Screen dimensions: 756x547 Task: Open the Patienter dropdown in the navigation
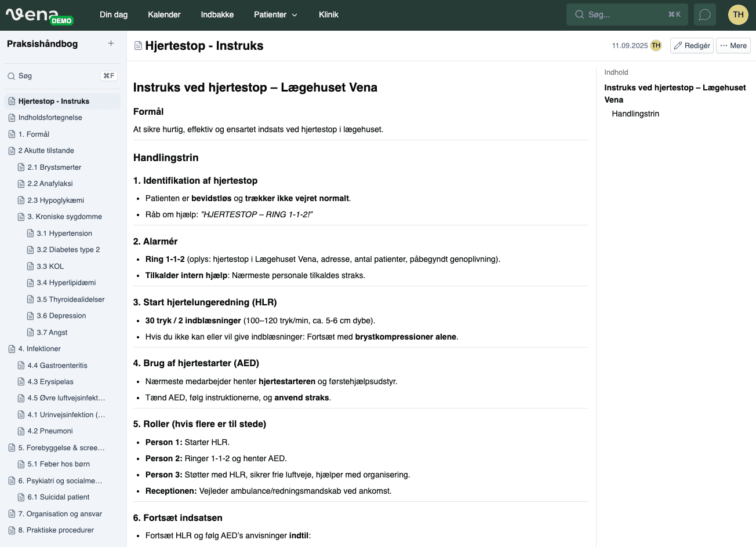[275, 14]
